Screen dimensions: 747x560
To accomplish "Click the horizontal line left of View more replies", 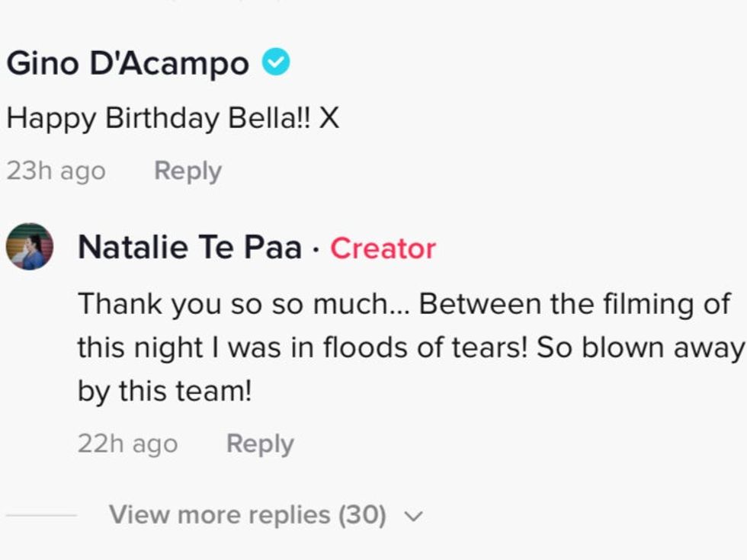I will click(x=41, y=515).
